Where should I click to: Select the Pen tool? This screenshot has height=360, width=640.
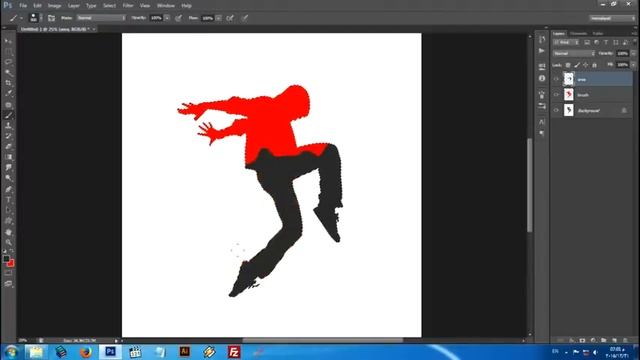click(8, 189)
